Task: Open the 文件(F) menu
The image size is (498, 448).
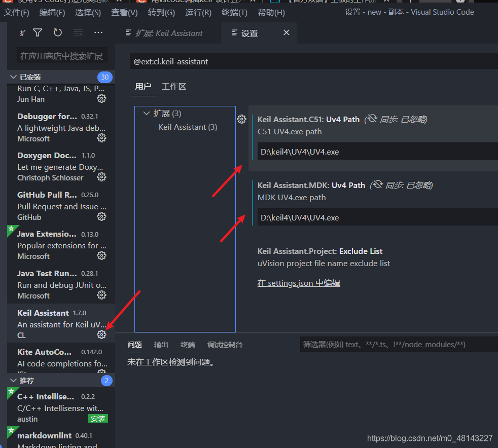Action: click(17, 12)
